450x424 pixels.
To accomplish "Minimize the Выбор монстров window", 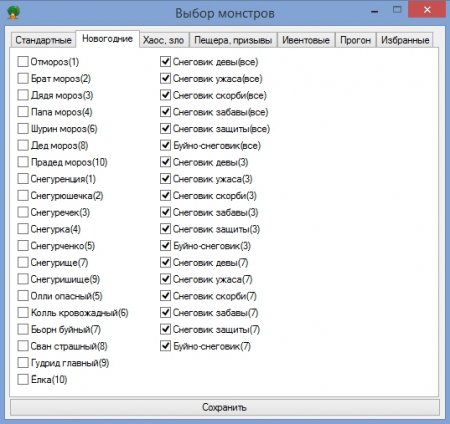I will click(375, 11).
